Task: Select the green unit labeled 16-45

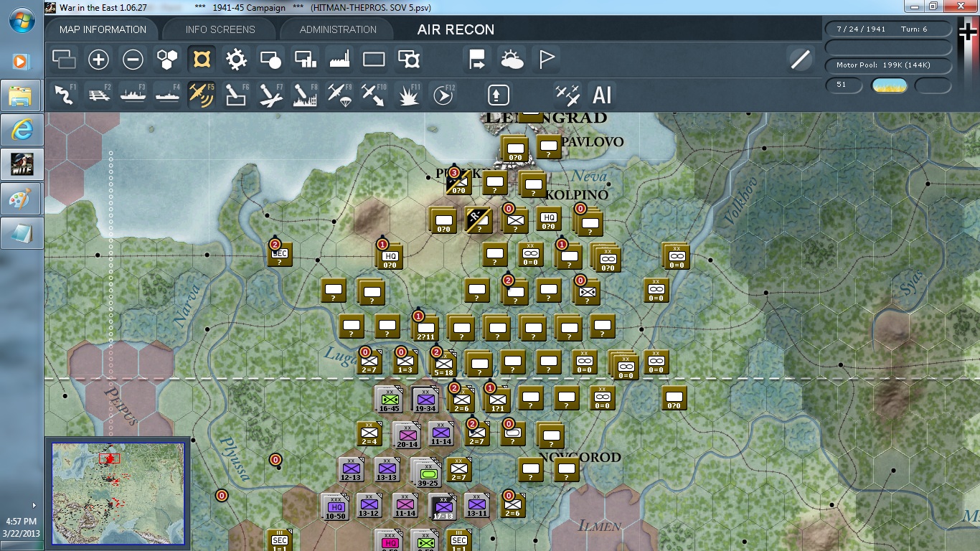Action: [x=389, y=400]
